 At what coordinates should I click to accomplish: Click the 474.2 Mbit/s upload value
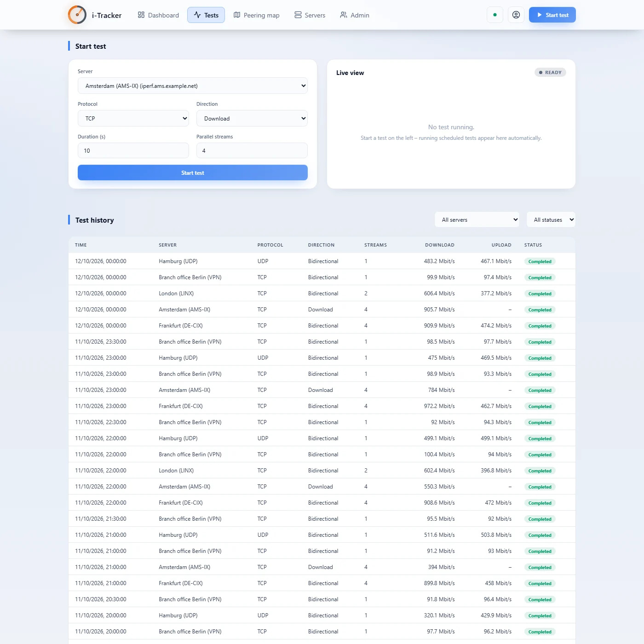tap(496, 325)
